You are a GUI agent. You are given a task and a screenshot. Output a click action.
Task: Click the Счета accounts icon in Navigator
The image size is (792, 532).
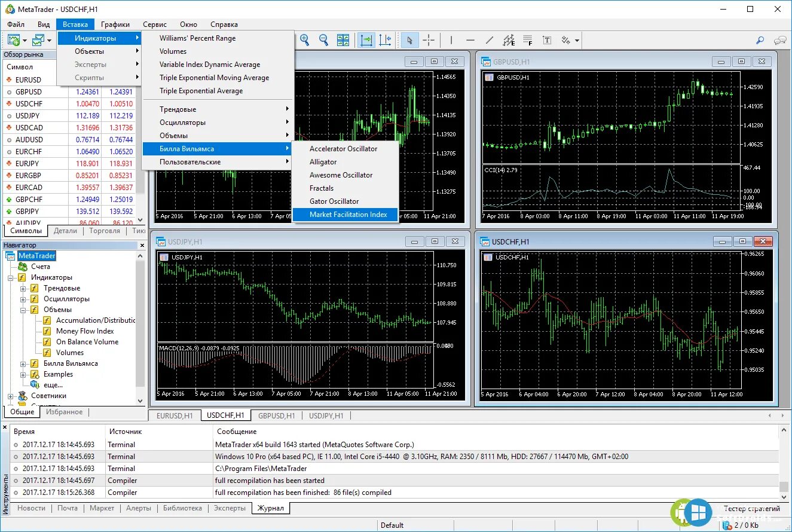point(23,267)
